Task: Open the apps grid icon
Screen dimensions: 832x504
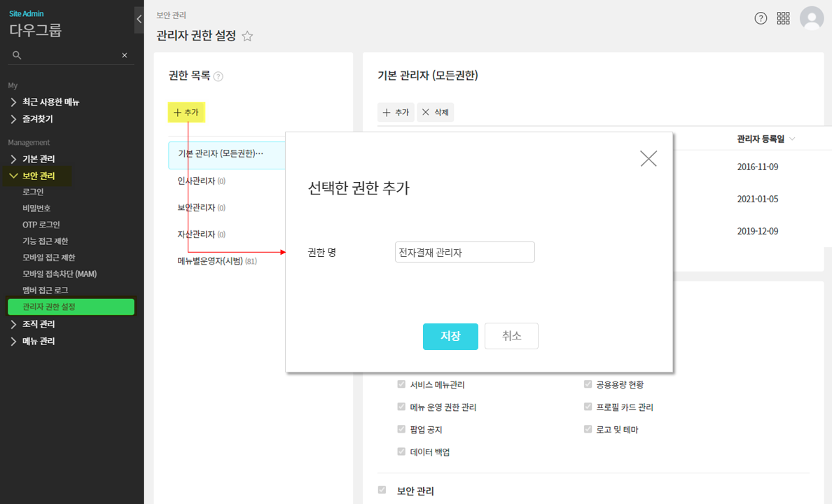Action: coord(784,18)
